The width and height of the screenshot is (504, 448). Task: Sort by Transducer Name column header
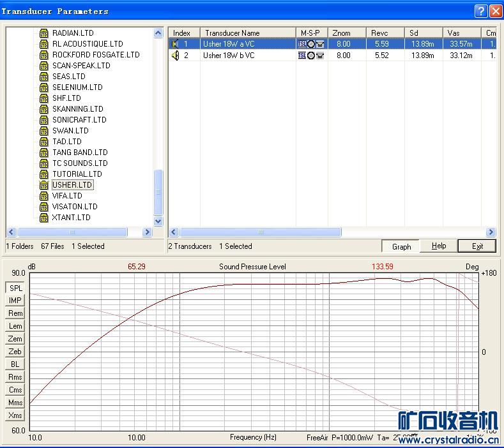[x=248, y=33]
